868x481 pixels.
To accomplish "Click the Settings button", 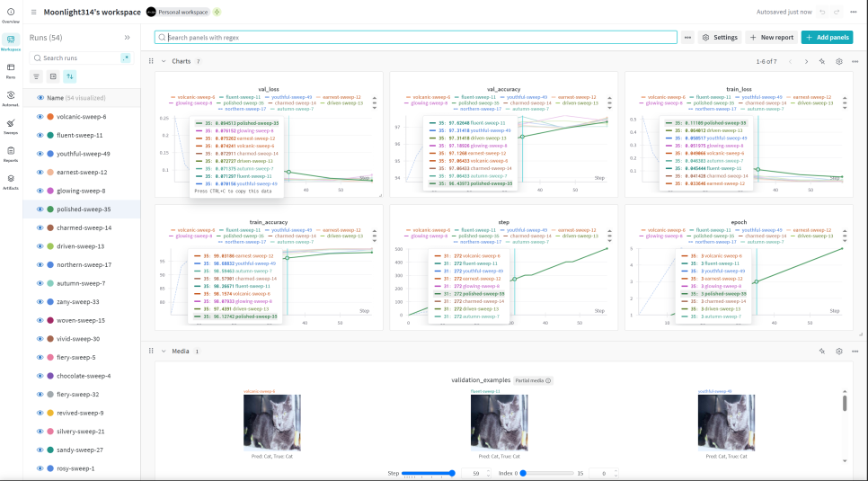I will pyautogui.click(x=720, y=37).
